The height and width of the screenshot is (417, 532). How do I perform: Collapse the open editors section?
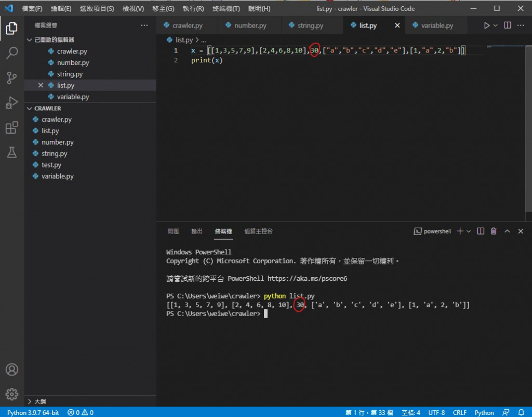point(30,40)
